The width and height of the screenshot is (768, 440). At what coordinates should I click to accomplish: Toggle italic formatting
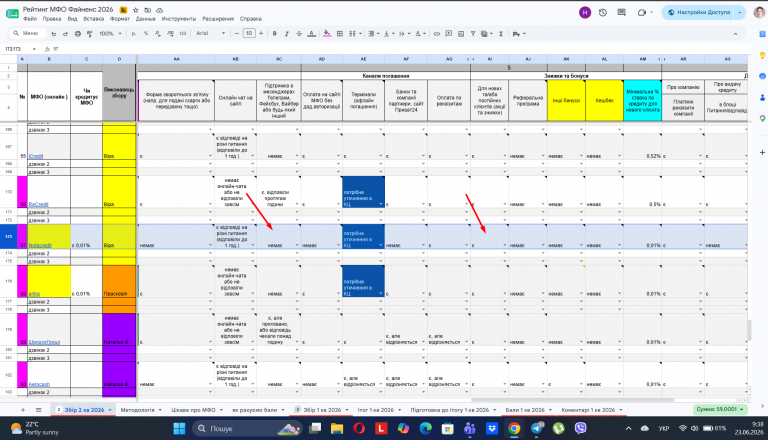click(x=287, y=34)
